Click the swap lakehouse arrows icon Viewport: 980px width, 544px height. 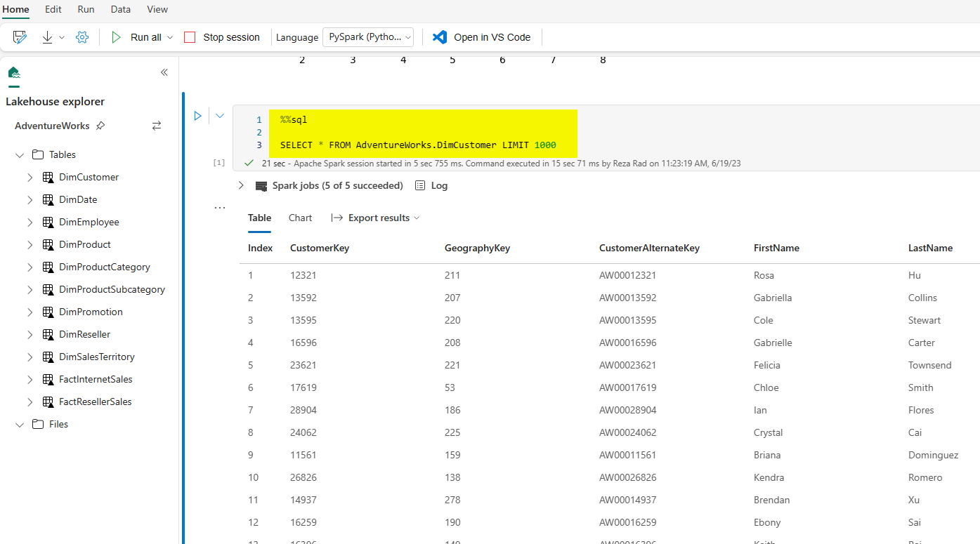(157, 126)
